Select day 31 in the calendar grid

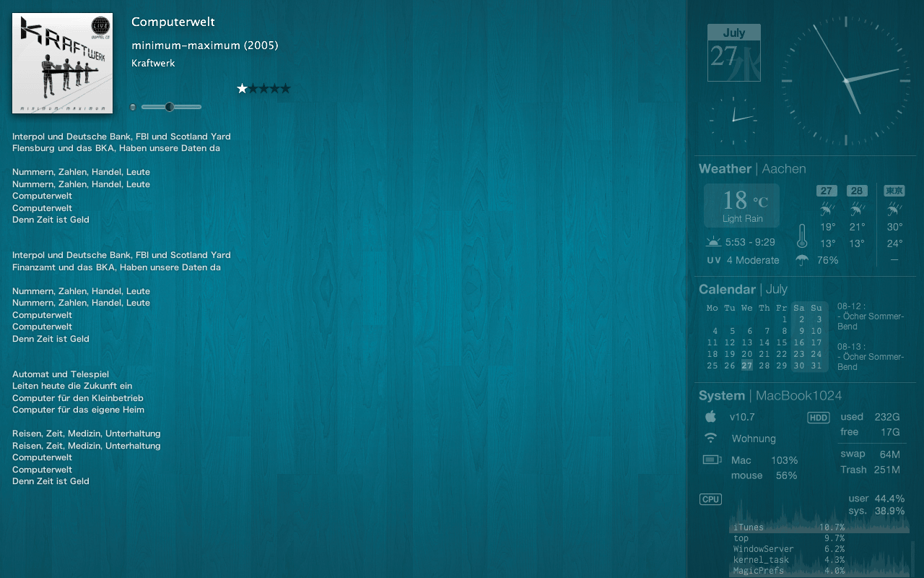point(816,366)
